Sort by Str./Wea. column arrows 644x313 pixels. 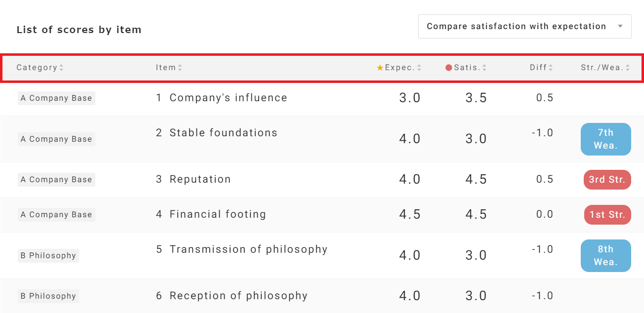(628, 68)
